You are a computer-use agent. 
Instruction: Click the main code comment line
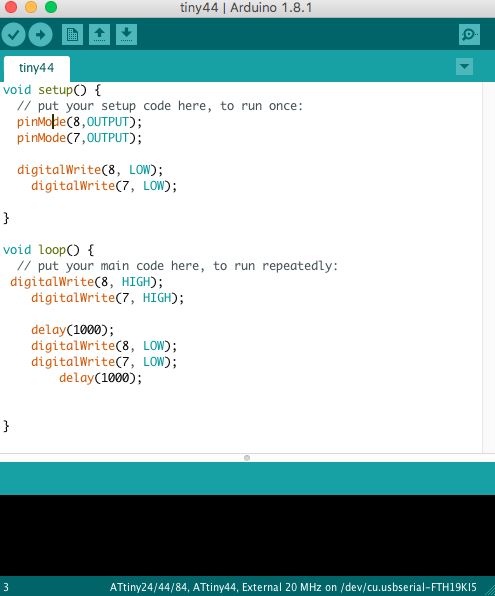pyautogui.click(x=177, y=266)
